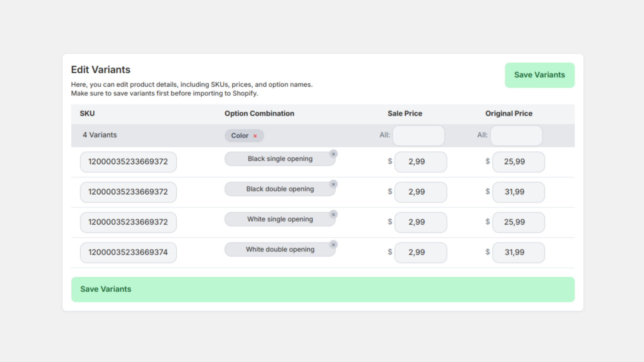Click the bottom Save Variants bar
644x362 pixels.
[x=322, y=289]
